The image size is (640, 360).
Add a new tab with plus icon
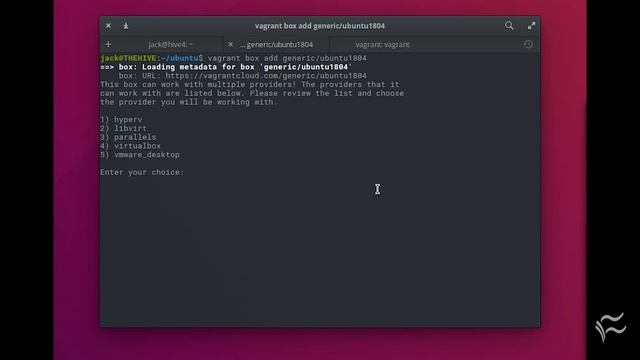pos(108,44)
